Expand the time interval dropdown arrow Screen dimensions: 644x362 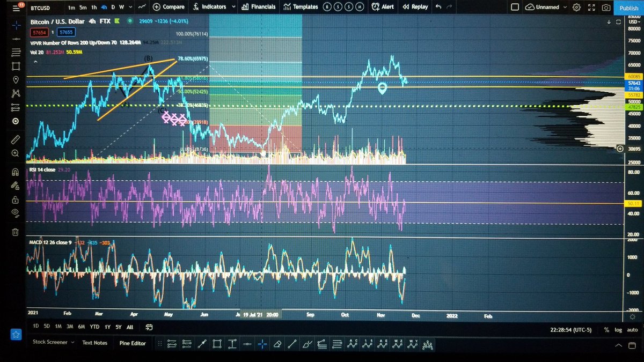[130, 7]
